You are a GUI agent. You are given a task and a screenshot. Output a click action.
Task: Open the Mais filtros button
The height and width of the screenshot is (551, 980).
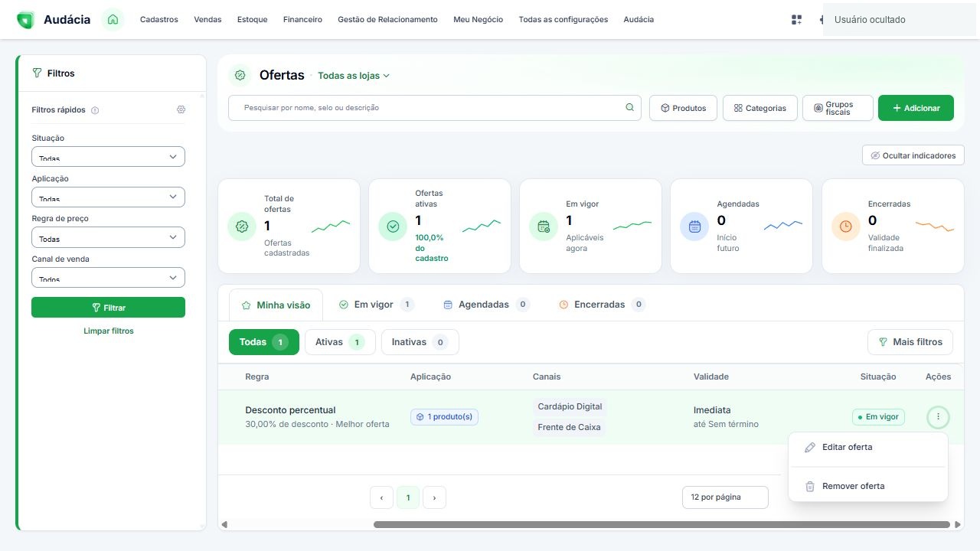pos(910,342)
